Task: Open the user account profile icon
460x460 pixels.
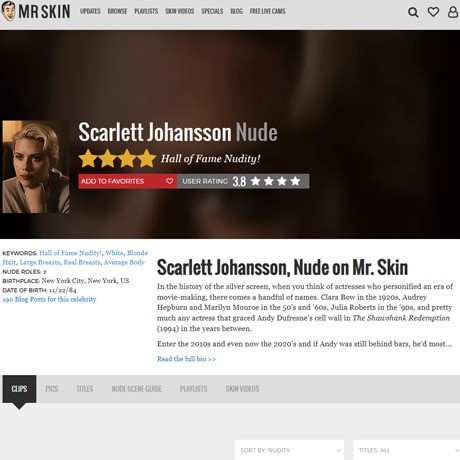Action: coord(453,12)
